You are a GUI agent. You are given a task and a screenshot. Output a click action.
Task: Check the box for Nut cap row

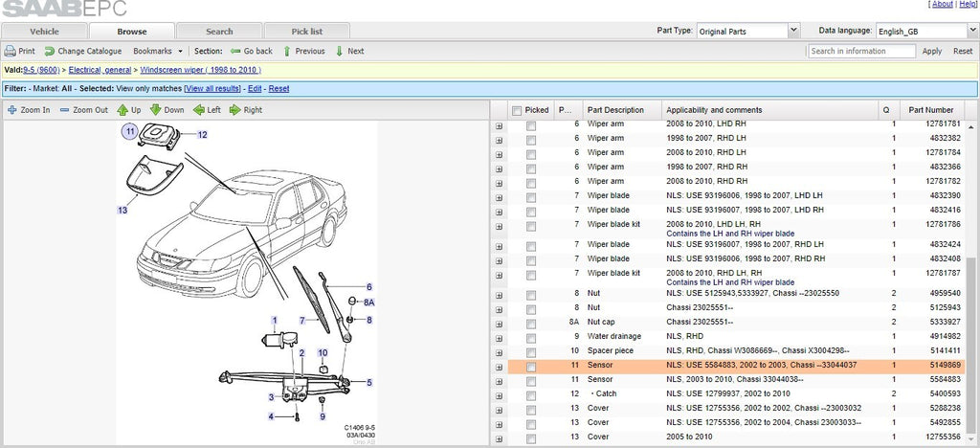click(x=530, y=324)
